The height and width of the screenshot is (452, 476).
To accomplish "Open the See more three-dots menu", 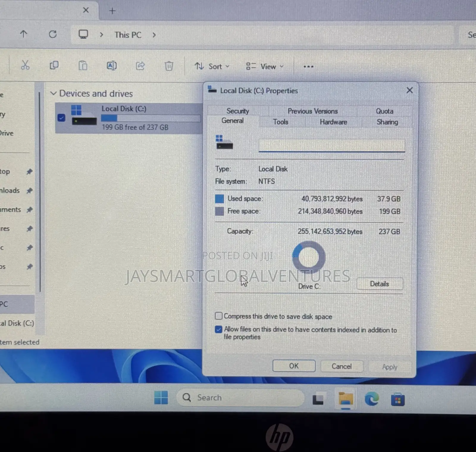I will (309, 66).
